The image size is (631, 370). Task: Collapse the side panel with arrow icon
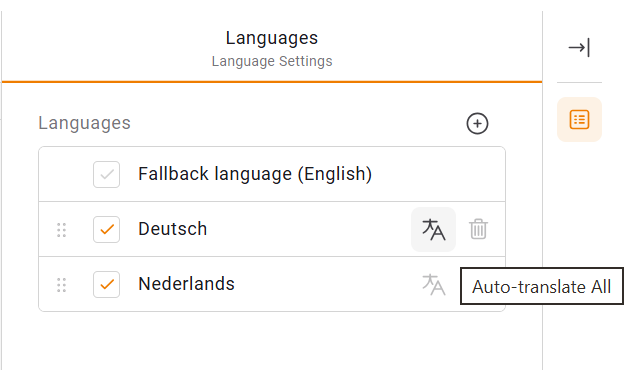(x=579, y=48)
